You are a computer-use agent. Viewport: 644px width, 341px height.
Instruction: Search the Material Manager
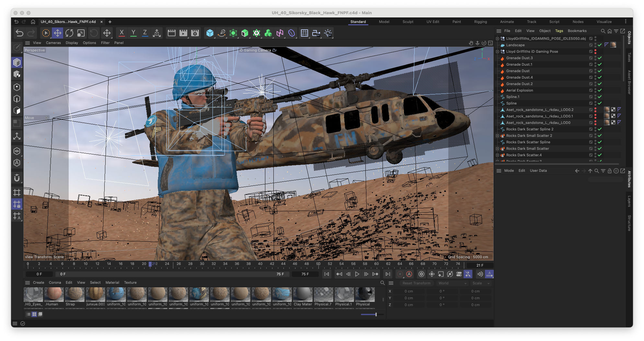[382, 283]
